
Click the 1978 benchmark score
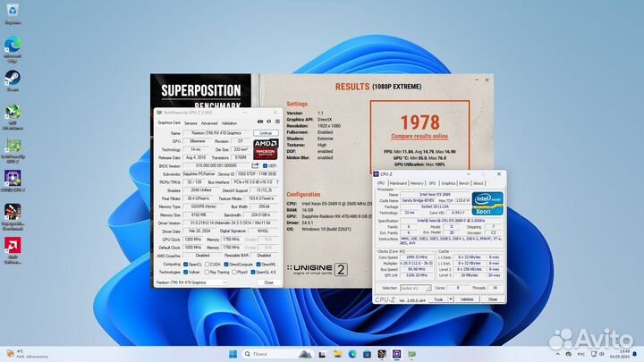point(420,122)
